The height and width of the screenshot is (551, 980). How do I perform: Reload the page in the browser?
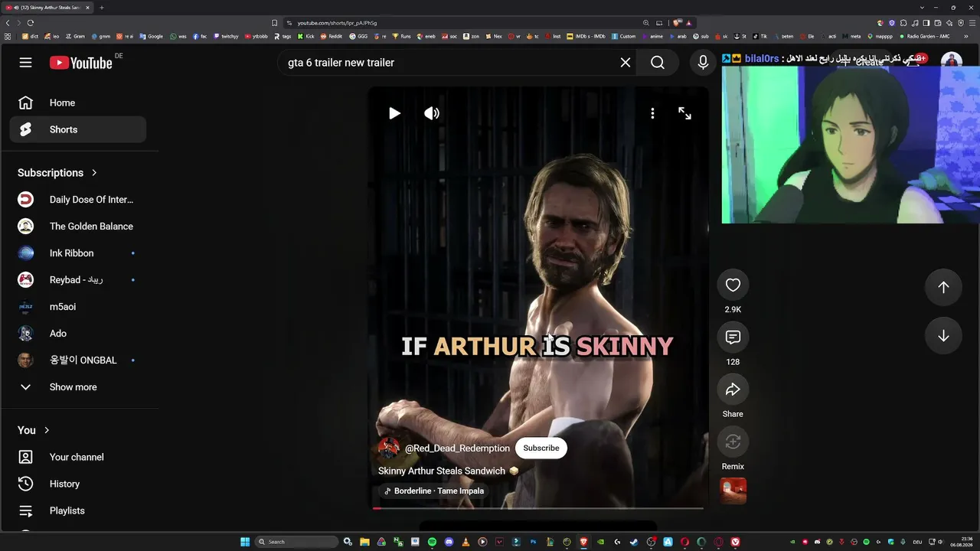point(31,23)
